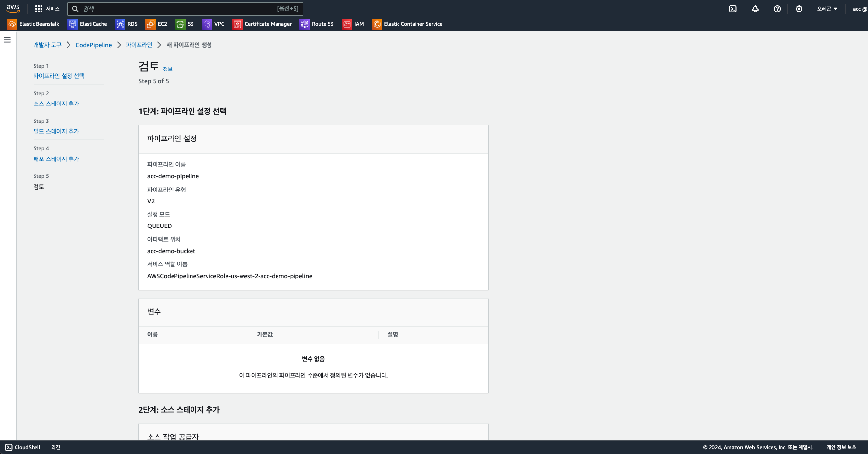Screen dimensions: 868x454
Task: Go to Step 4 배포 스테이지 추가
Action: 56,159
